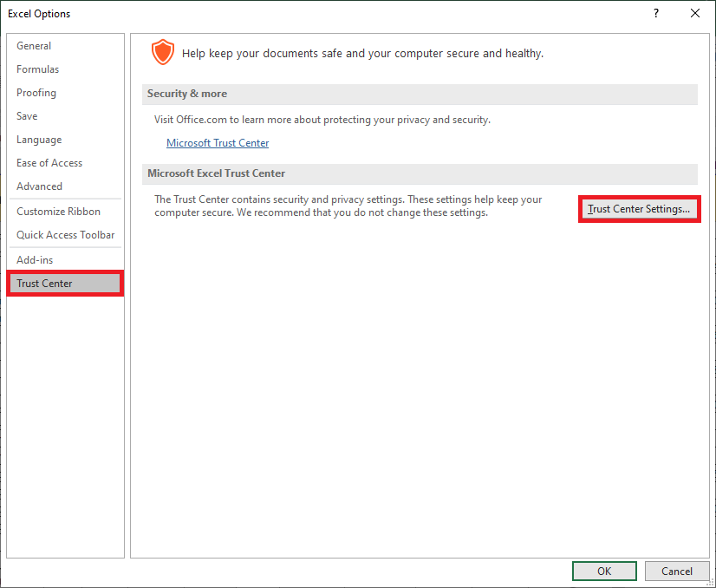Select the Add-ins category
Image resolution: width=716 pixels, height=588 pixels.
(35, 260)
